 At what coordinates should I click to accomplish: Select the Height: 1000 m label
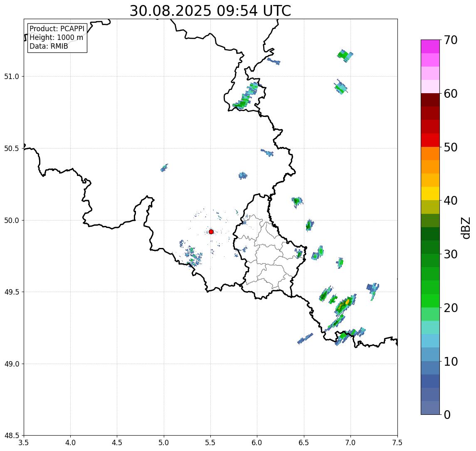[56, 37]
